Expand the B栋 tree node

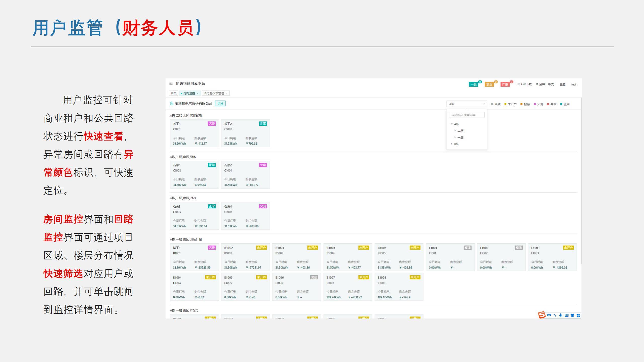(x=452, y=144)
